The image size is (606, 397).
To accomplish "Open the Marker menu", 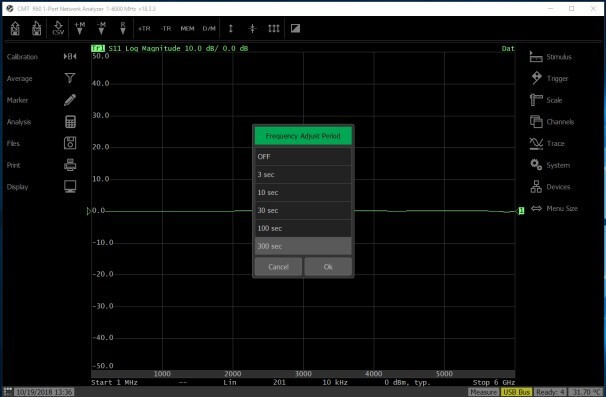I will pos(17,100).
